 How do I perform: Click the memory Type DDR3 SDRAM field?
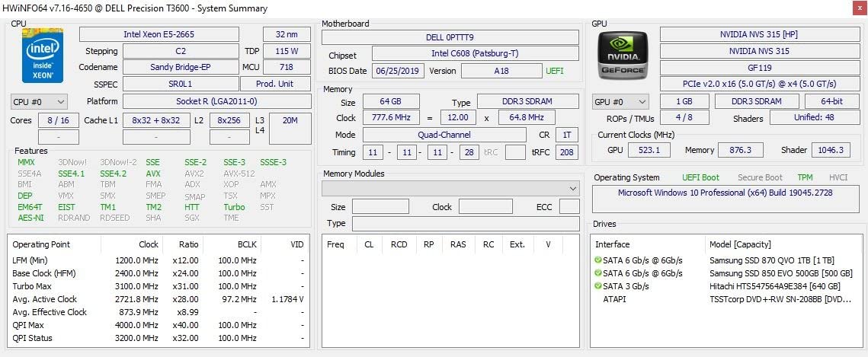coord(527,102)
